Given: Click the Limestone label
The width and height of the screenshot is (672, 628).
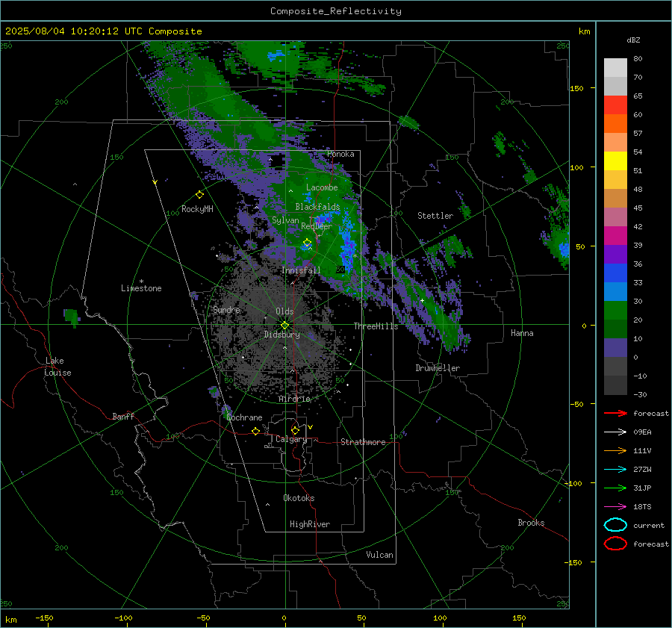Looking at the screenshot, I should click(141, 288).
